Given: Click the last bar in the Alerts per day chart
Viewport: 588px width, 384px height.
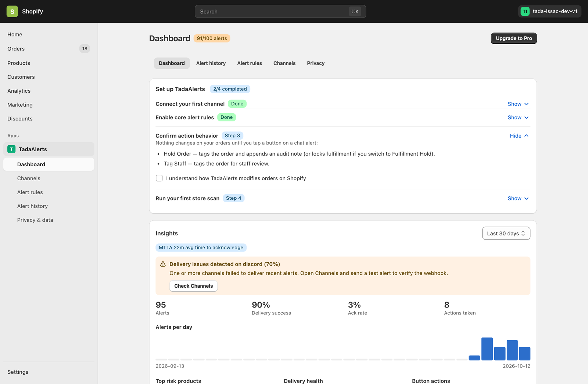Looking at the screenshot, I should (x=524, y=353).
